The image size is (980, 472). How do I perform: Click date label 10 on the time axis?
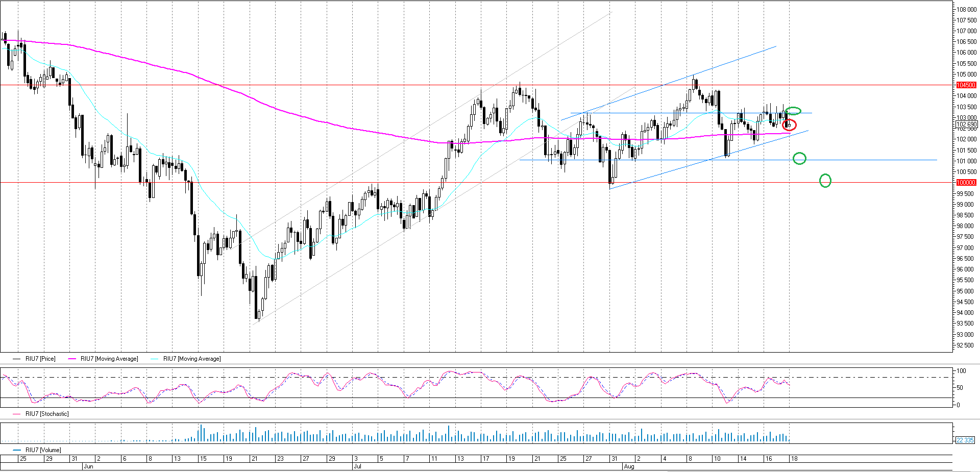(717, 459)
